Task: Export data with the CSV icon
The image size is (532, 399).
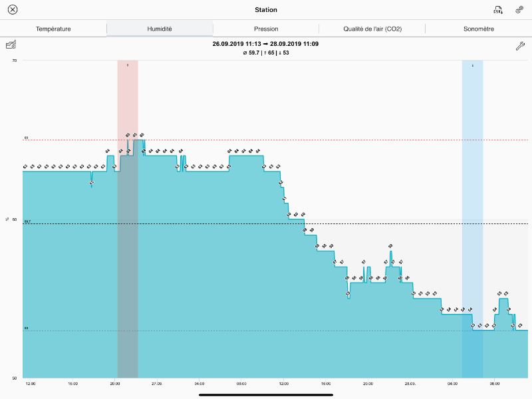Action: click(x=497, y=9)
